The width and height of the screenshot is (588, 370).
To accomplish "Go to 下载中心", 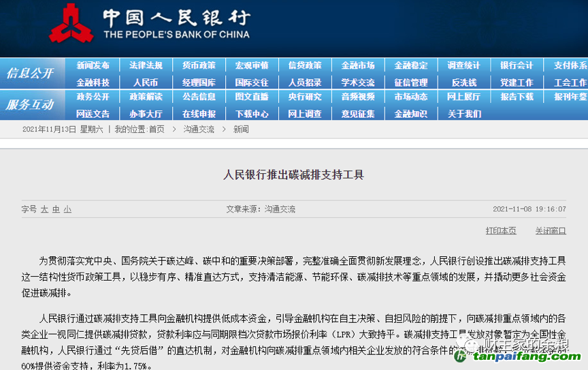I will [x=252, y=114].
